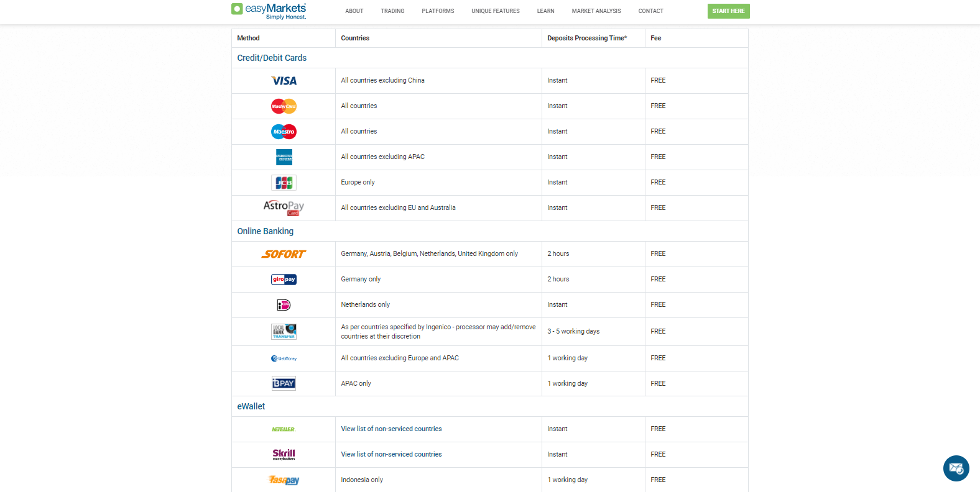This screenshot has height=492, width=980.
Task: Click the Skrill moneybookers logo
Action: [284, 454]
